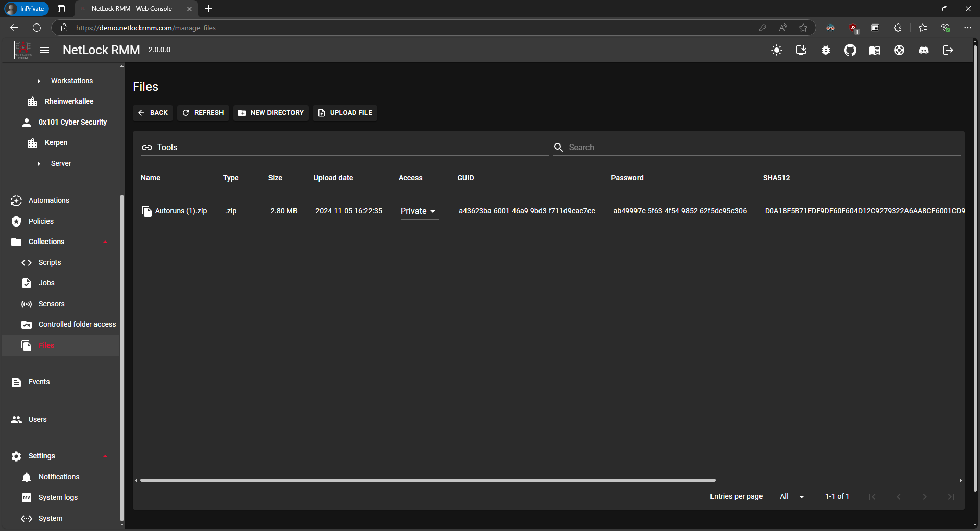The image size is (980, 531).
Task: Download the agent using the download icon
Action: (x=801, y=50)
